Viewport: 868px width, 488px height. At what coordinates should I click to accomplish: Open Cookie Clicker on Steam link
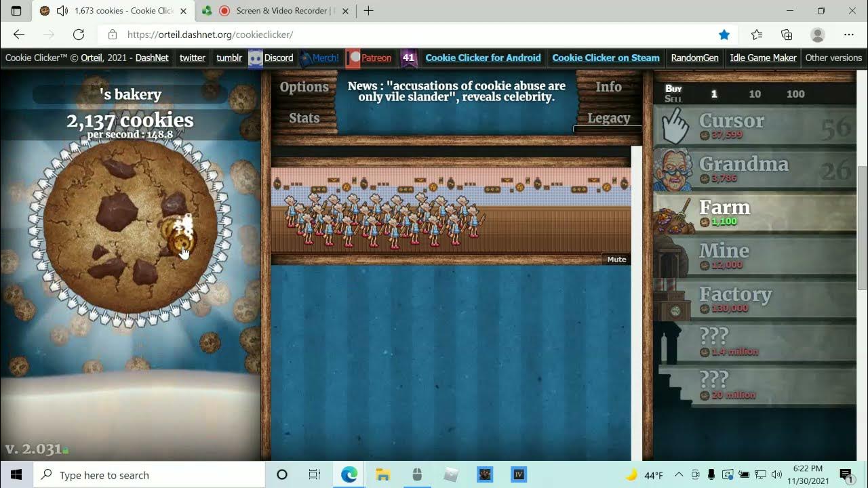[x=606, y=58]
